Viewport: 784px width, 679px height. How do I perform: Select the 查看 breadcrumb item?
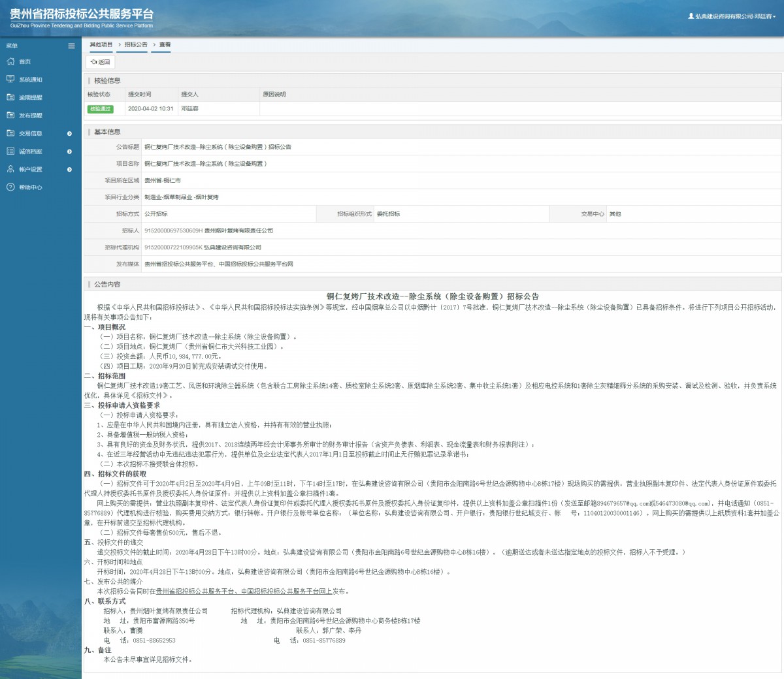165,44
